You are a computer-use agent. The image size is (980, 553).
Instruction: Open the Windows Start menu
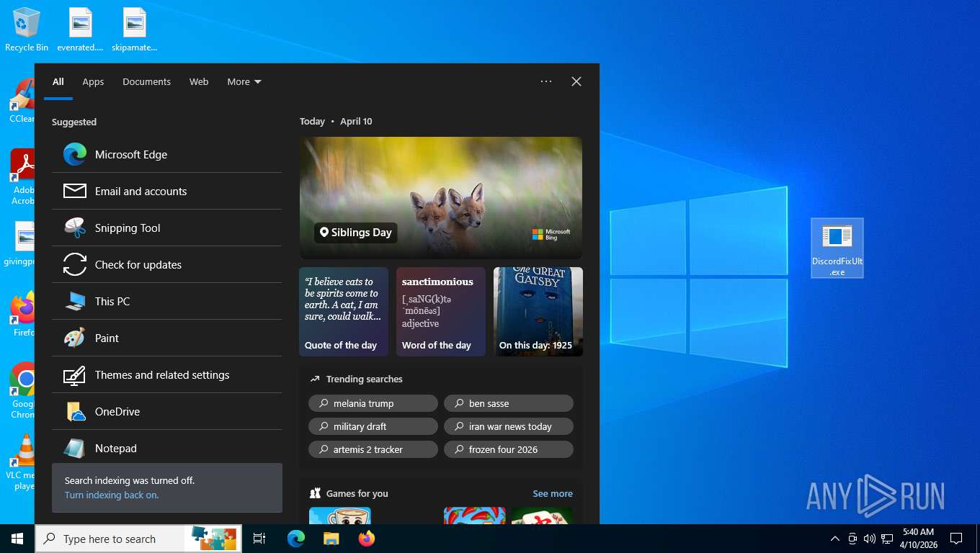point(17,539)
